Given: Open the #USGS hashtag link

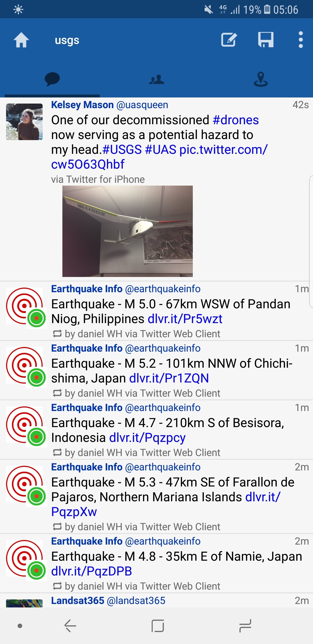Looking at the screenshot, I should 122,149.
